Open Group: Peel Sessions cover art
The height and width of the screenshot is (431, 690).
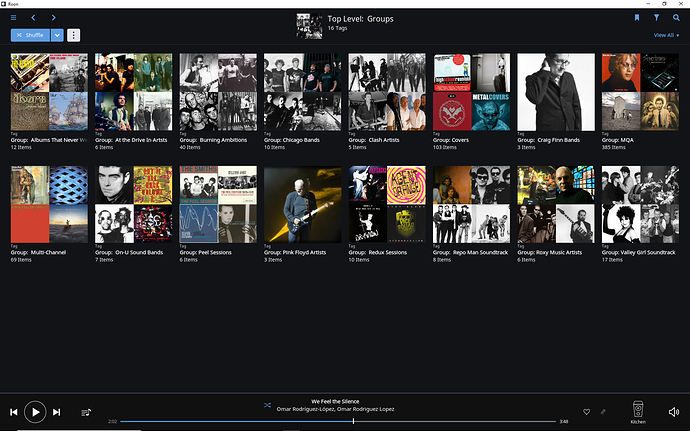pos(218,204)
